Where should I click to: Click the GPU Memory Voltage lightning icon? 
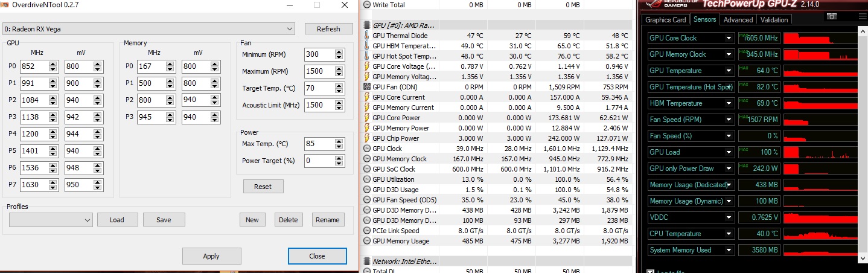[367, 77]
